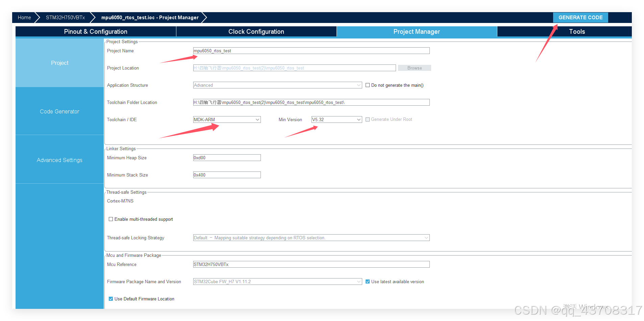Open the Code Generator side section
The image size is (644, 321).
click(x=59, y=111)
